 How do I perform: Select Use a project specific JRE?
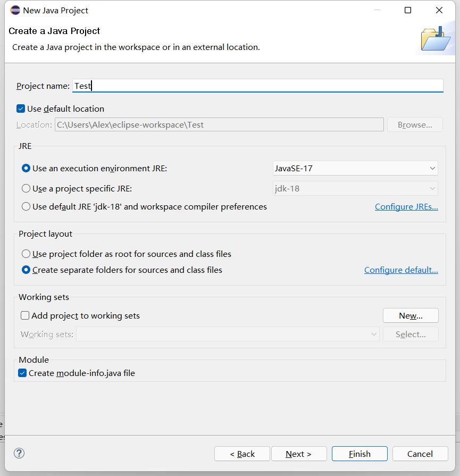(26, 188)
